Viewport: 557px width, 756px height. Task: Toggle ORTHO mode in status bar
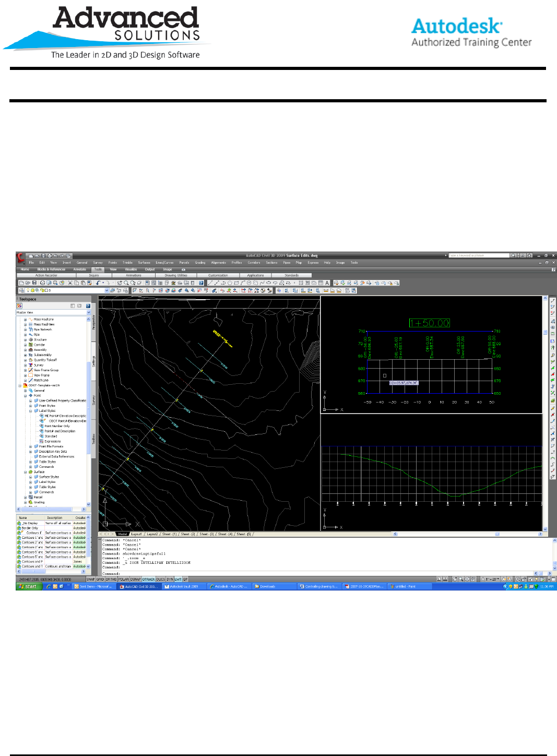click(111, 580)
